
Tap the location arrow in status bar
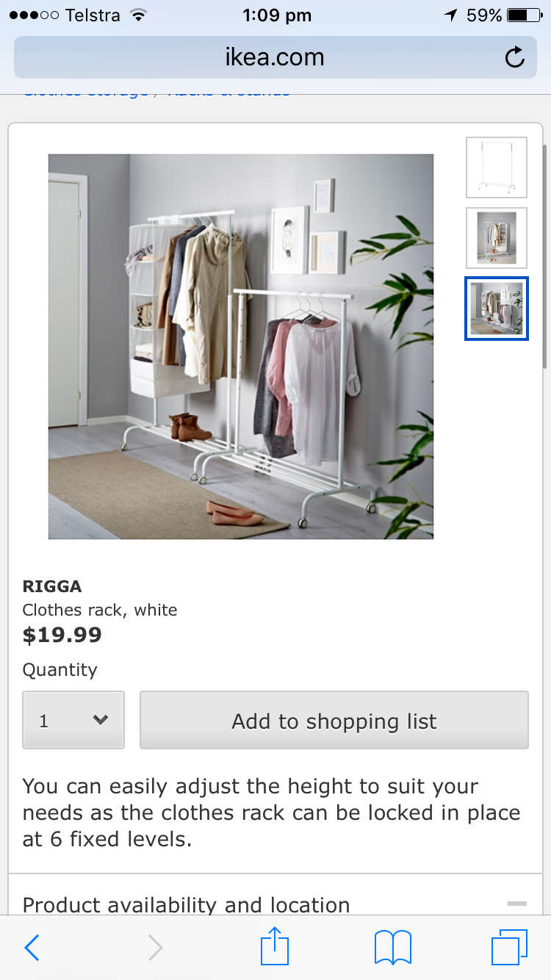[450, 15]
